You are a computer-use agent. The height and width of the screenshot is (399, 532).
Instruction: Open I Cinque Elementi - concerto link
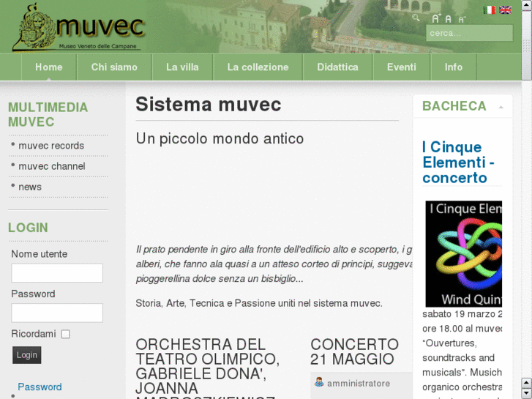pos(458,163)
